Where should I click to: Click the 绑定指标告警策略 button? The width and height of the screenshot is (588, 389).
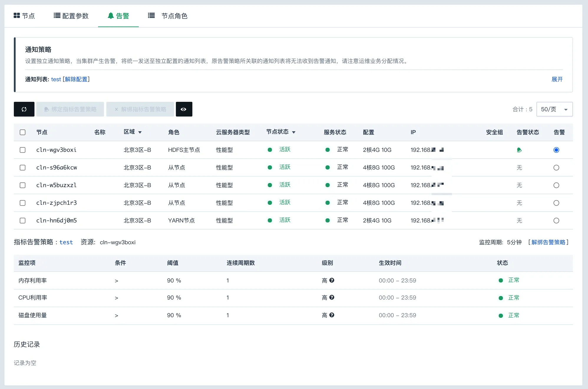pos(70,109)
